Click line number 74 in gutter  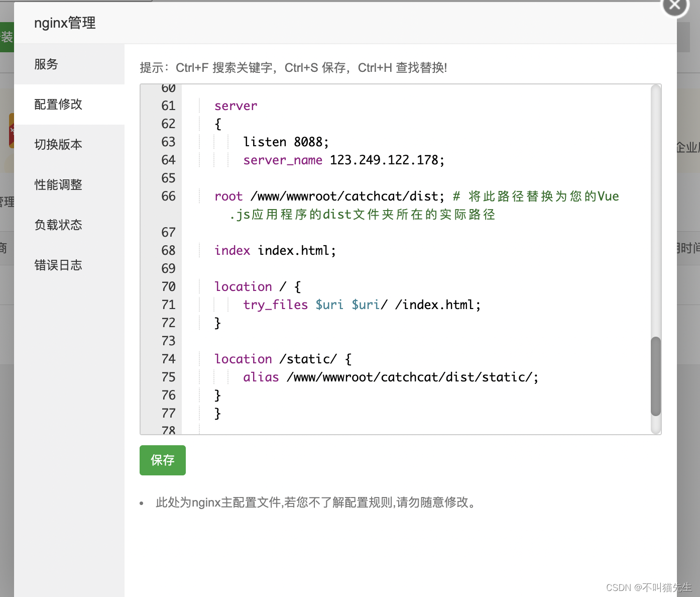pyautogui.click(x=168, y=359)
